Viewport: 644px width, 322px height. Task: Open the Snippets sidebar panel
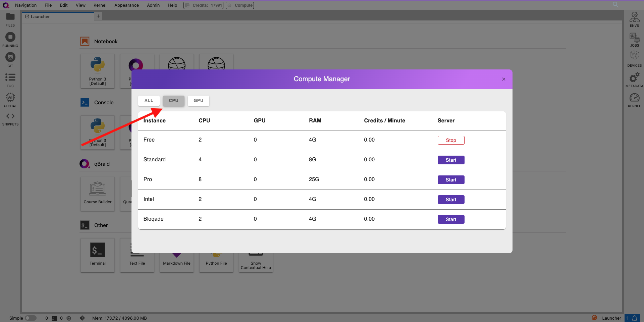[10, 119]
